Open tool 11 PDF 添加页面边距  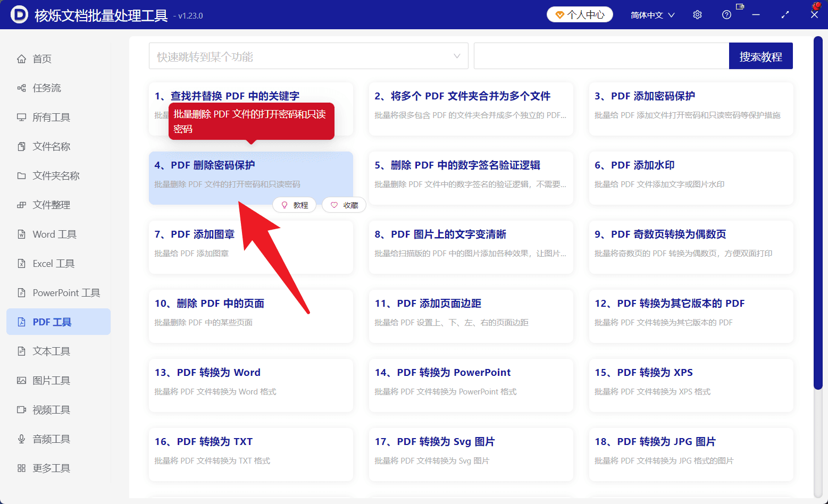(471, 316)
